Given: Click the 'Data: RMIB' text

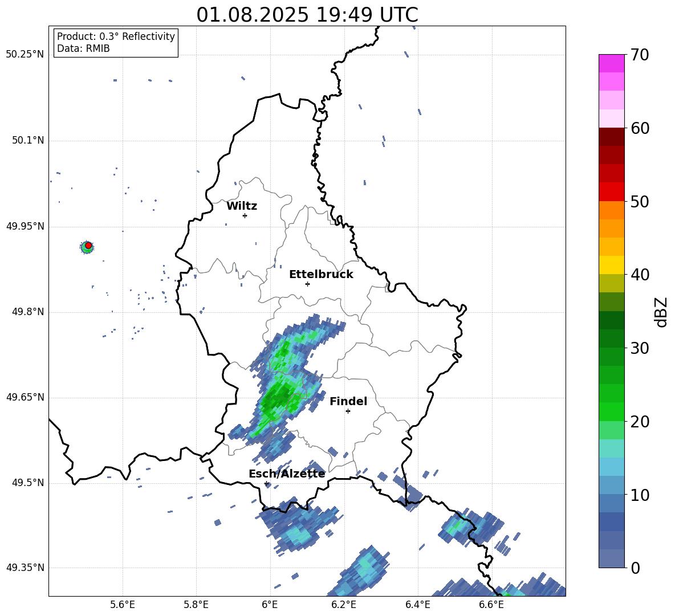Looking at the screenshot, I should [x=83, y=48].
